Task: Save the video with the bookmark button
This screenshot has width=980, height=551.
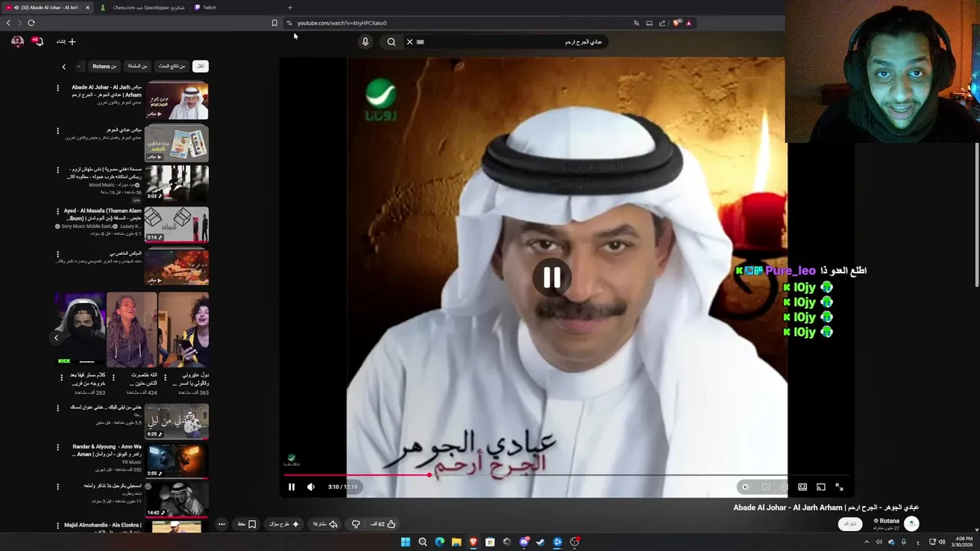Action: [247, 524]
